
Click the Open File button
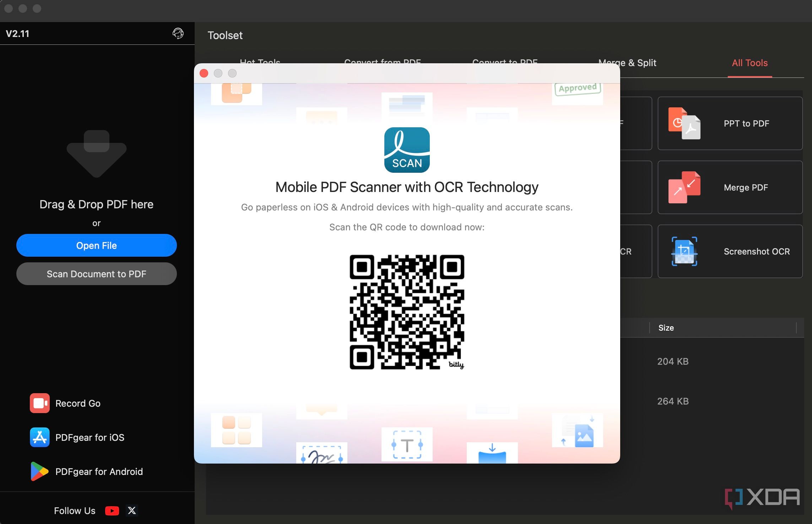(x=96, y=245)
